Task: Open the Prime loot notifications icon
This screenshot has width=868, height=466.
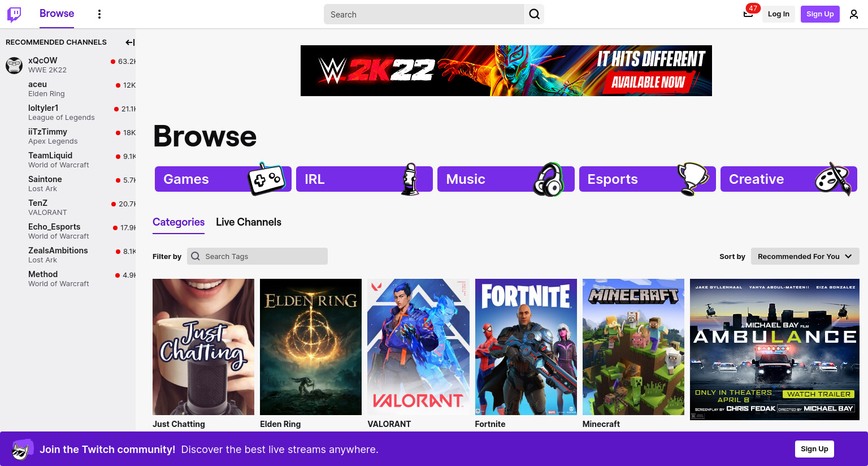Action: [x=748, y=14]
